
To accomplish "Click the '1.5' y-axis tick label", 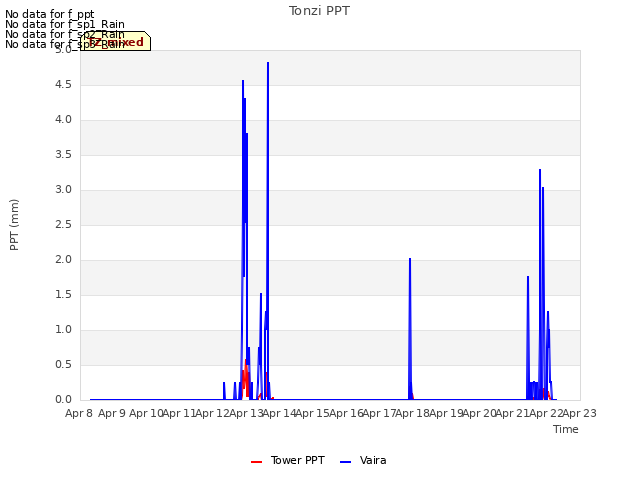I will [x=63, y=294].
